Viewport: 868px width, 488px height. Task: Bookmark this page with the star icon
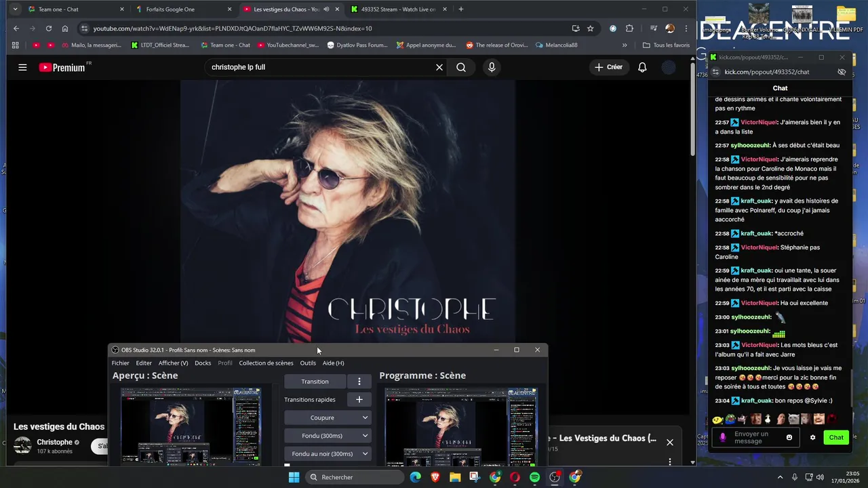pyautogui.click(x=590, y=28)
